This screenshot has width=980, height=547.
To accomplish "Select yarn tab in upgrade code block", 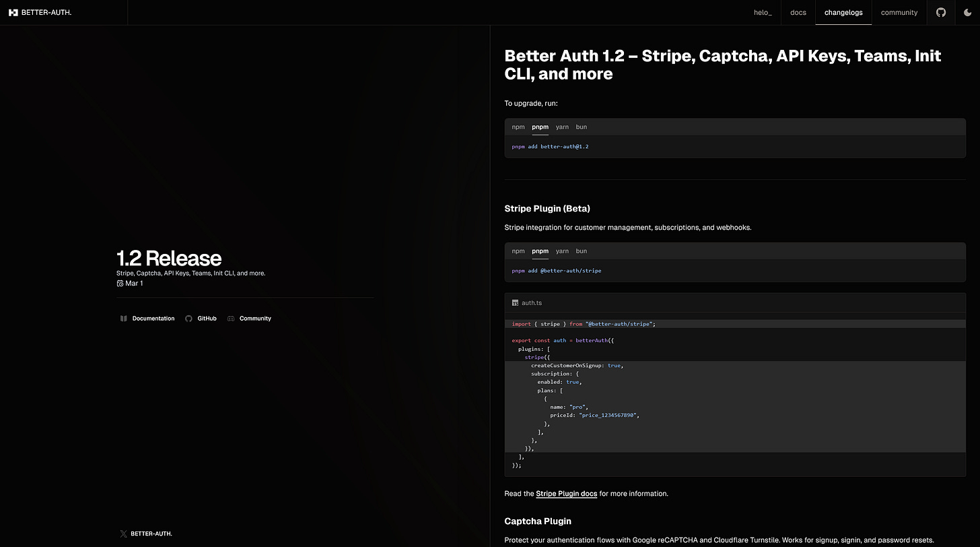I will [562, 127].
